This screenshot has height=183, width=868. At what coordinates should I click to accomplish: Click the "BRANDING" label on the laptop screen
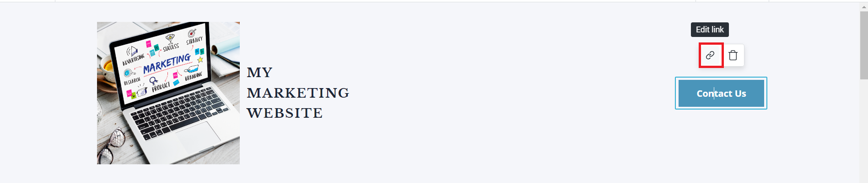(194, 76)
